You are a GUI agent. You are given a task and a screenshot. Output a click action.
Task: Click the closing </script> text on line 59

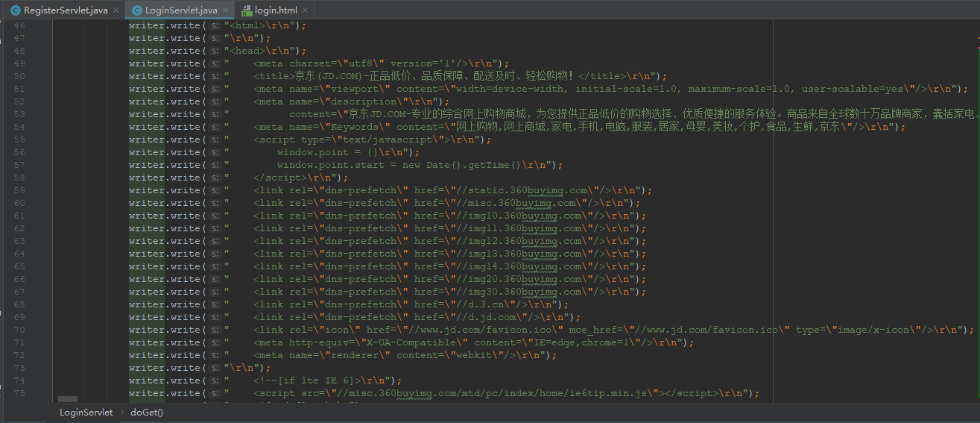click(x=280, y=178)
